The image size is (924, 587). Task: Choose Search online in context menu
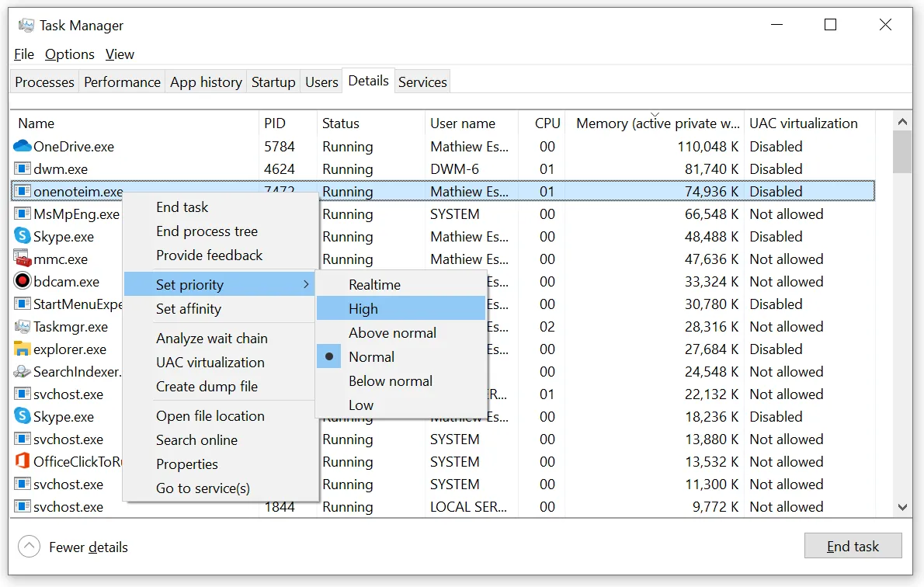tap(219, 440)
